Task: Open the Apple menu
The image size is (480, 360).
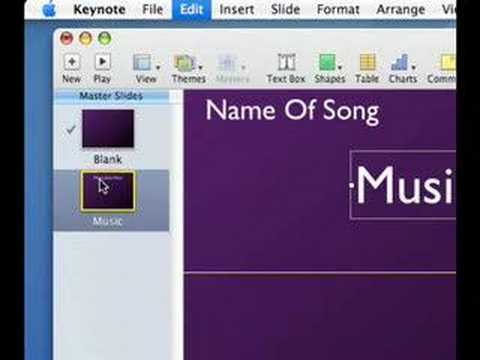Action: (x=49, y=9)
